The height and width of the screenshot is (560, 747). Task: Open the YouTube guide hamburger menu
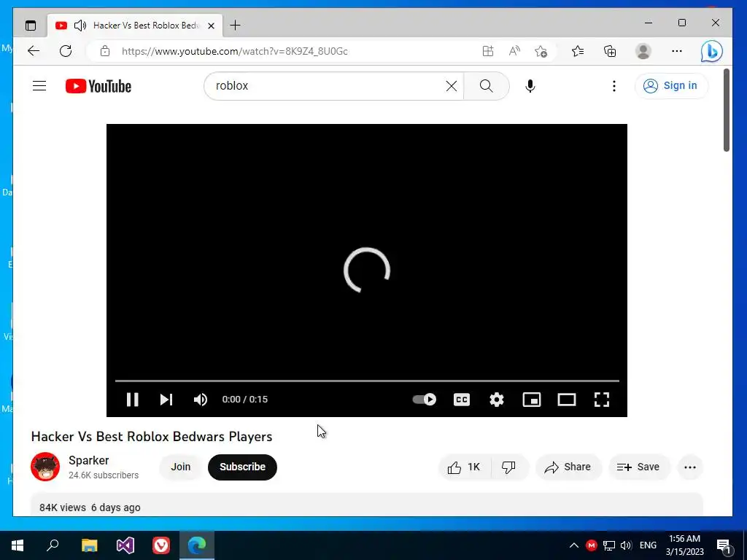point(39,86)
